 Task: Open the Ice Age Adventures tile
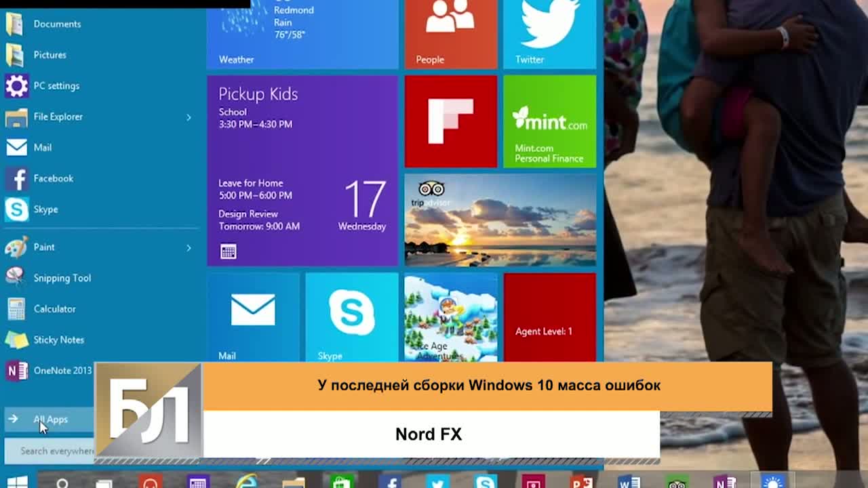pos(451,317)
